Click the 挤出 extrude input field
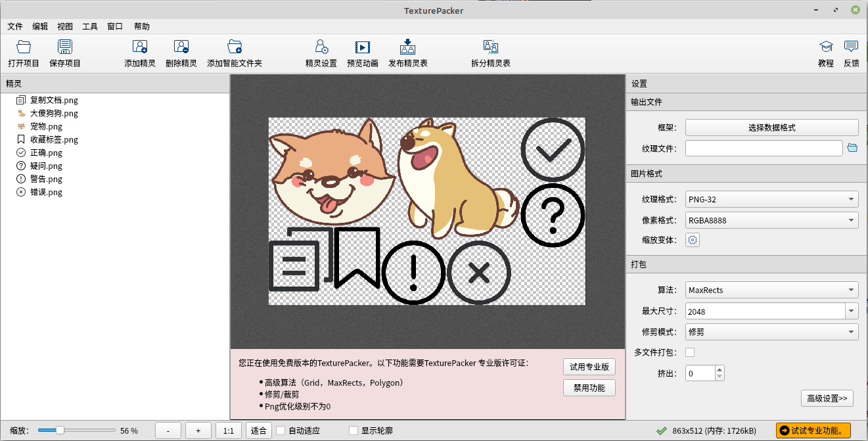The height and width of the screenshot is (441, 868). 700,373
